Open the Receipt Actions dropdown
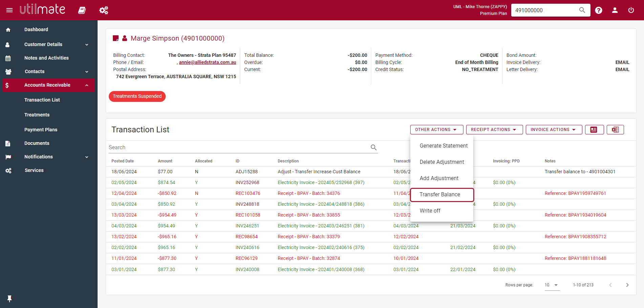 click(x=494, y=130)
